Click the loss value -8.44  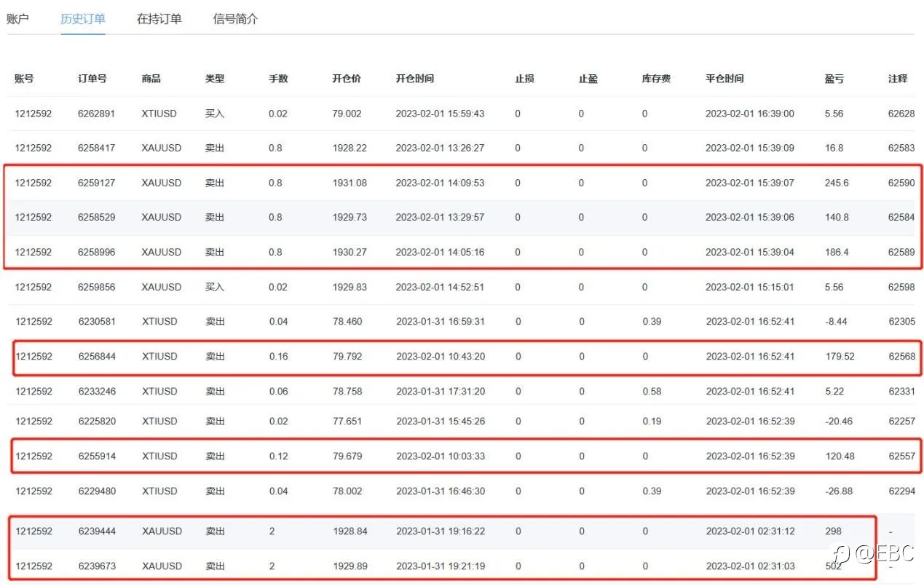coord(836,321)
